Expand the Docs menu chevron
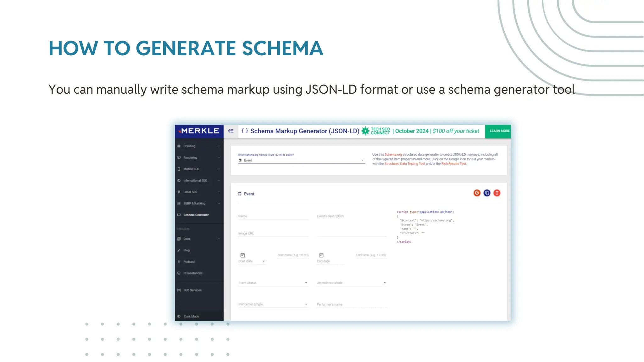Viewport: 644px width, 362px height. pyautogui.click(x=219, y=239)
